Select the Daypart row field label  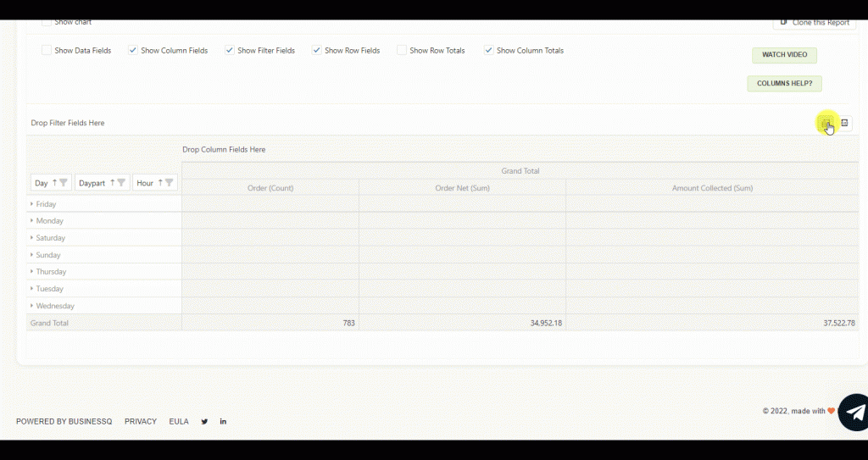click(x=92, y=183)
